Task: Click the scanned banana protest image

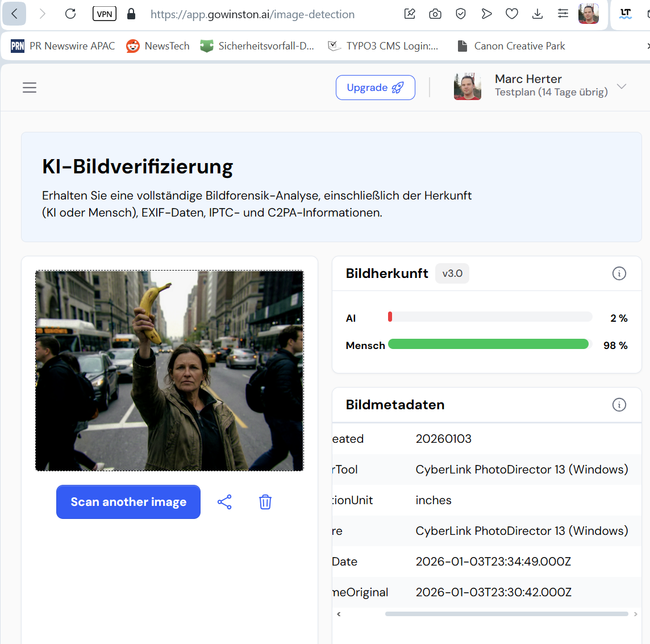Action: [169, 371]
